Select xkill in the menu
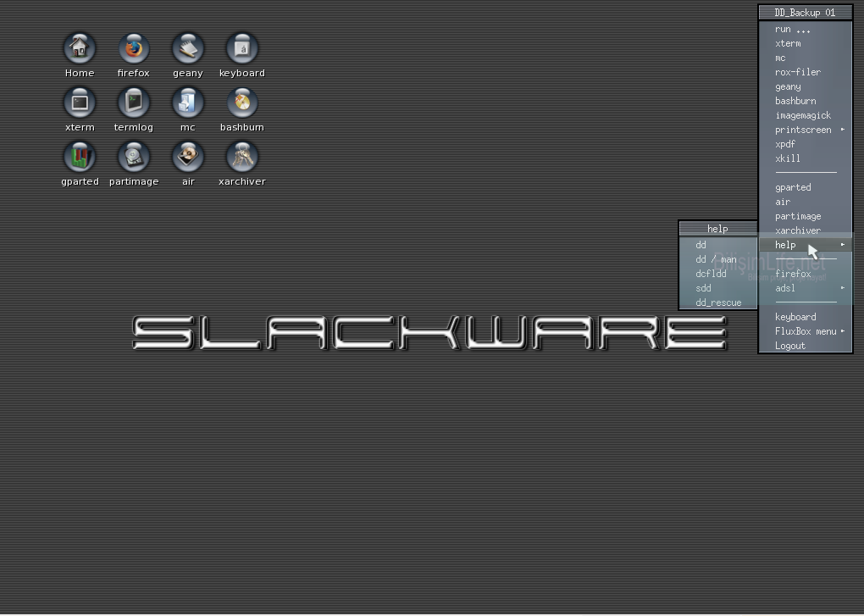This screenshot has height=616, width=864. 806,158
